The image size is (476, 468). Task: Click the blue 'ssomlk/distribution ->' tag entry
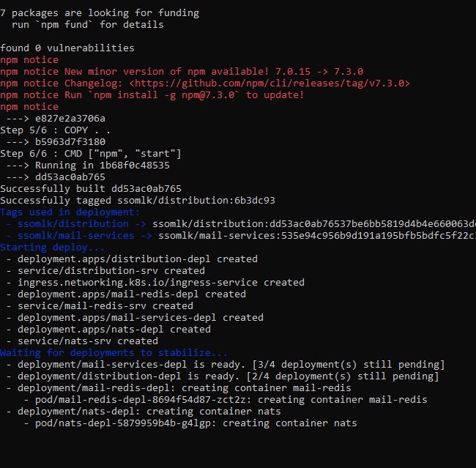76,224
